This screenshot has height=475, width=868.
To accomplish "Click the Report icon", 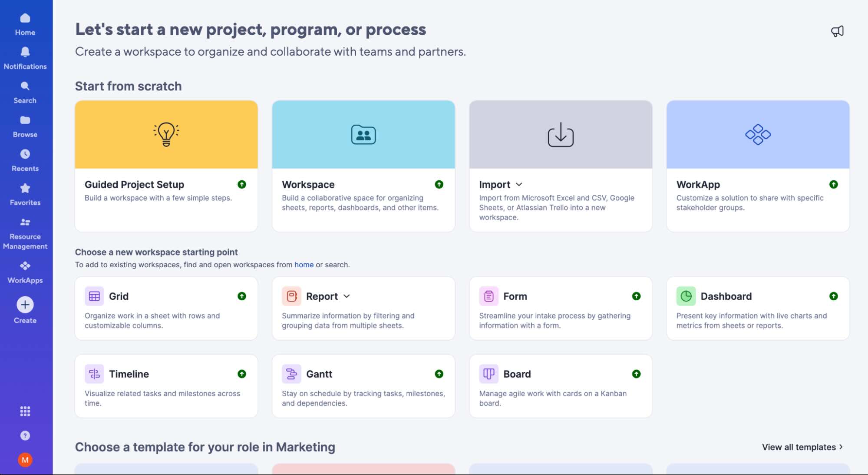I will (x=291, y=296).
